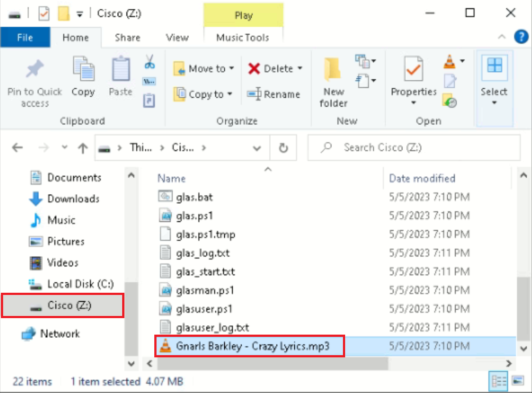The image size is (532, 393).
Task: Open the address bar history dropdown
Action: (257, 148)
